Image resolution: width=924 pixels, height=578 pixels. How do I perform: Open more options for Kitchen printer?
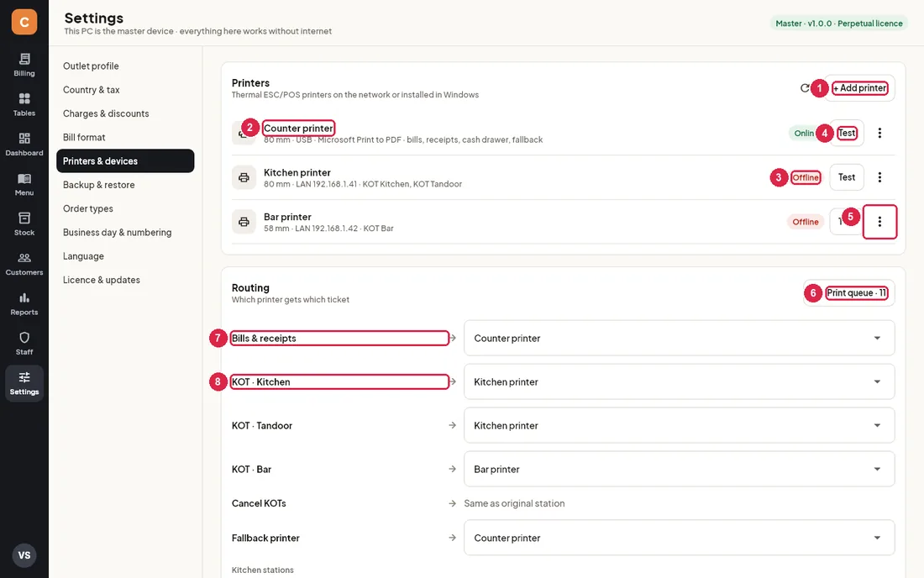pos(879,177)
